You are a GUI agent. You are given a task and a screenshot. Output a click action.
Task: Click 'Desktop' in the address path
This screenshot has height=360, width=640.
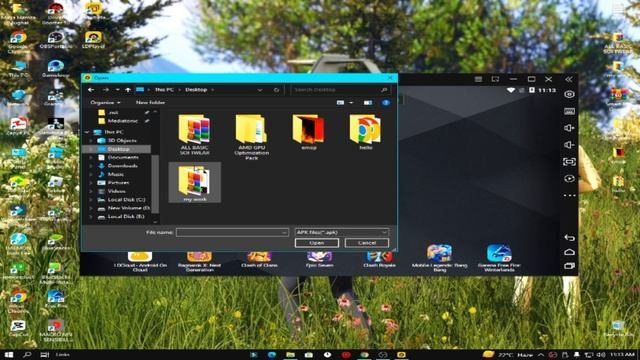tap(196, 90)
